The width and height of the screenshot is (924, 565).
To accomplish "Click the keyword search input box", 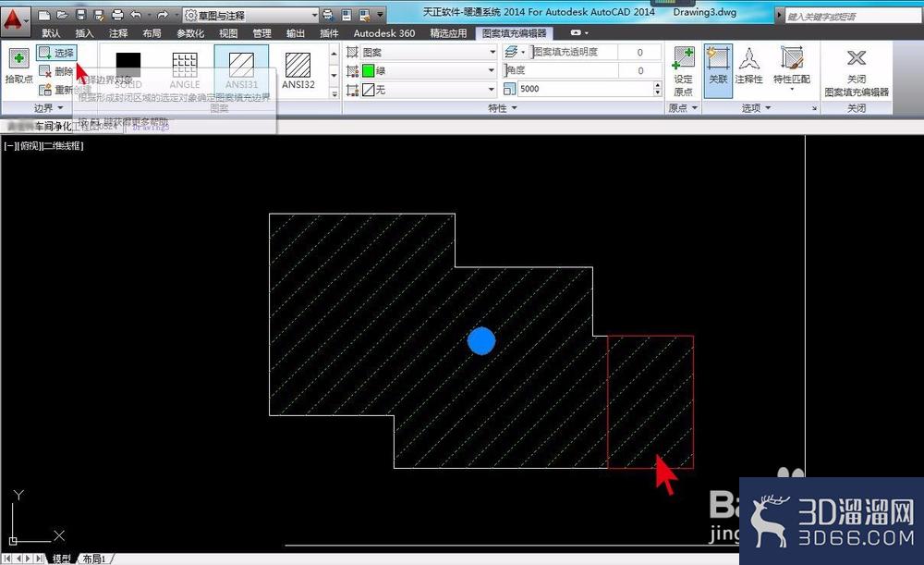I will tap(853, 17).
